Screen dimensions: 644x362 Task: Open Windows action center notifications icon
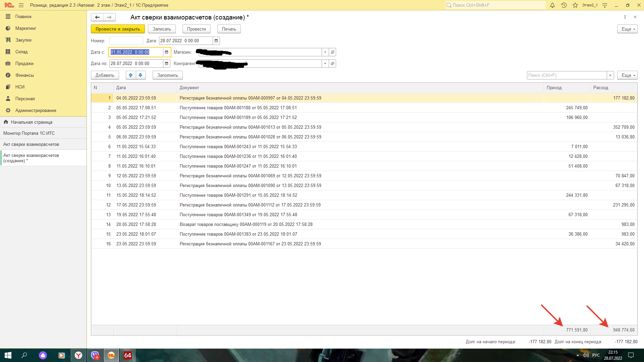click(631, 355)
